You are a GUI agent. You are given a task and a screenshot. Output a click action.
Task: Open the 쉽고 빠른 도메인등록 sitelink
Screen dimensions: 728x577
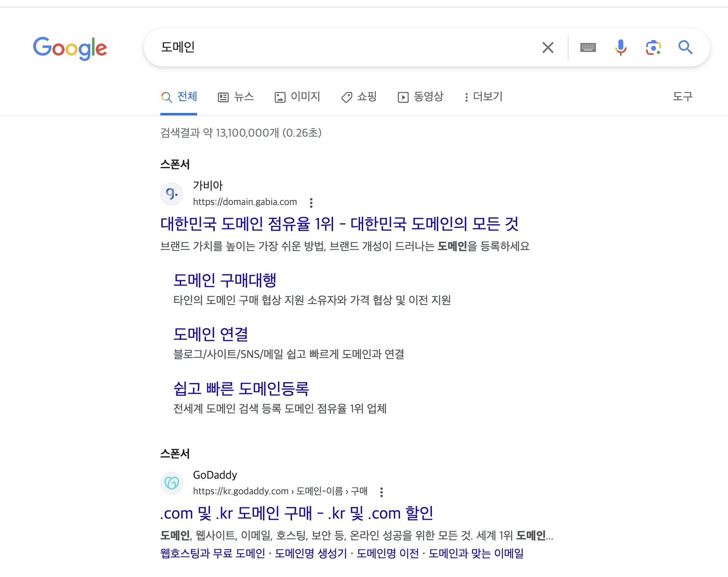point(241,388)
